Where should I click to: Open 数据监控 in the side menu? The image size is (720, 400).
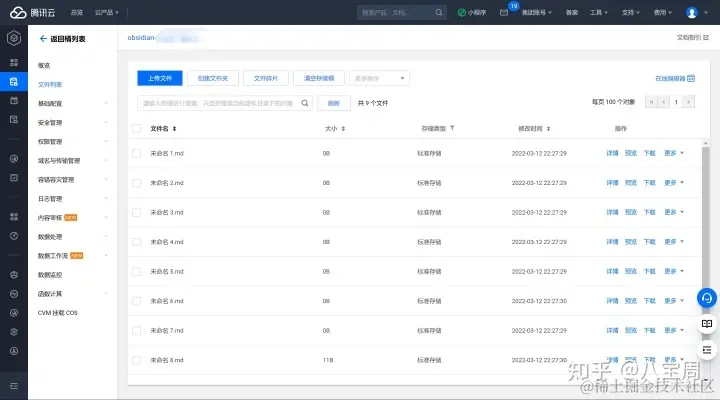coord(50,275)
